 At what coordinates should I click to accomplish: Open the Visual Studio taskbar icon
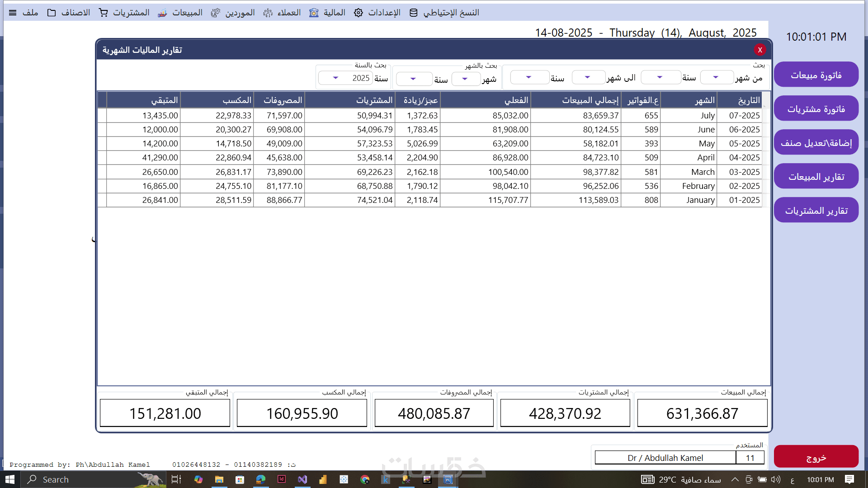pos(302,479)
